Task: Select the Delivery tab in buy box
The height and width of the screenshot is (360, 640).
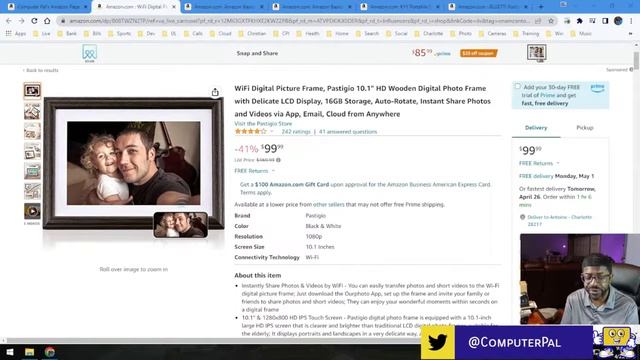Action: [x=536, y=128]
